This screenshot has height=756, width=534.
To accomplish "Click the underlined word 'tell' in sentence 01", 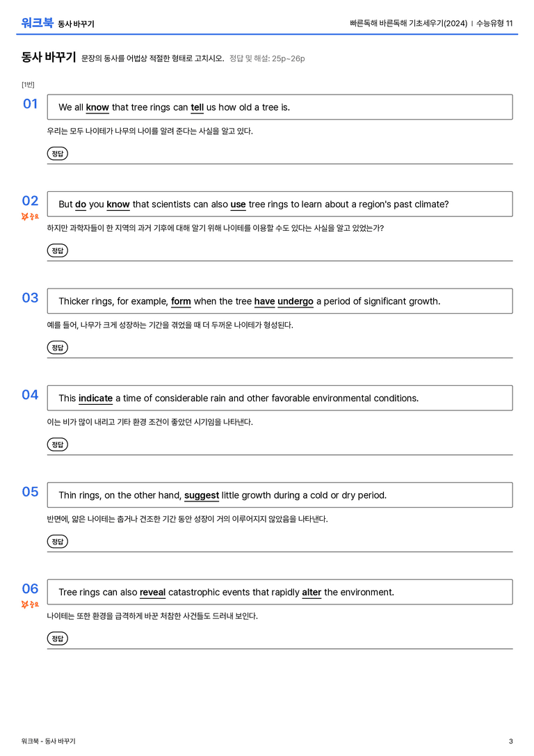I will pyautogui.click(x=197, y=108).
